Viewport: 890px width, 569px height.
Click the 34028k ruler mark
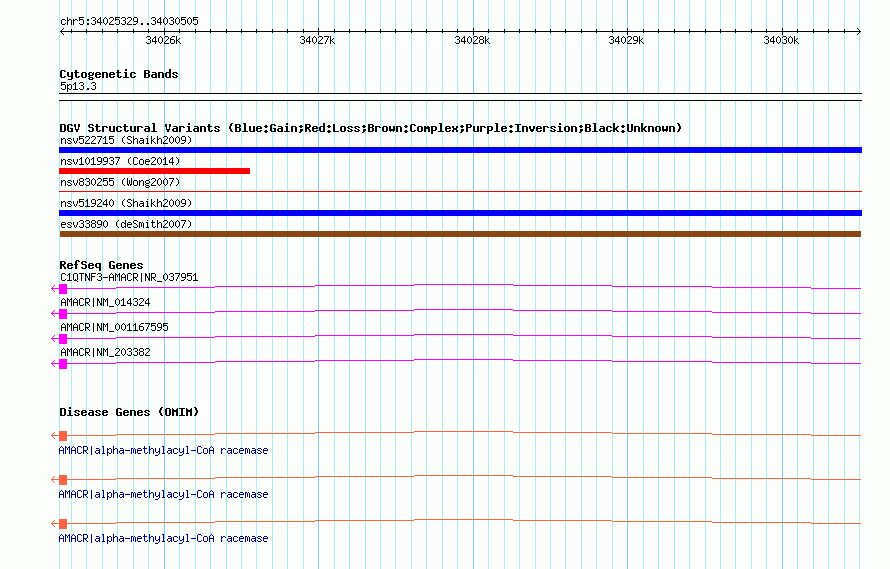pos(472,40)
